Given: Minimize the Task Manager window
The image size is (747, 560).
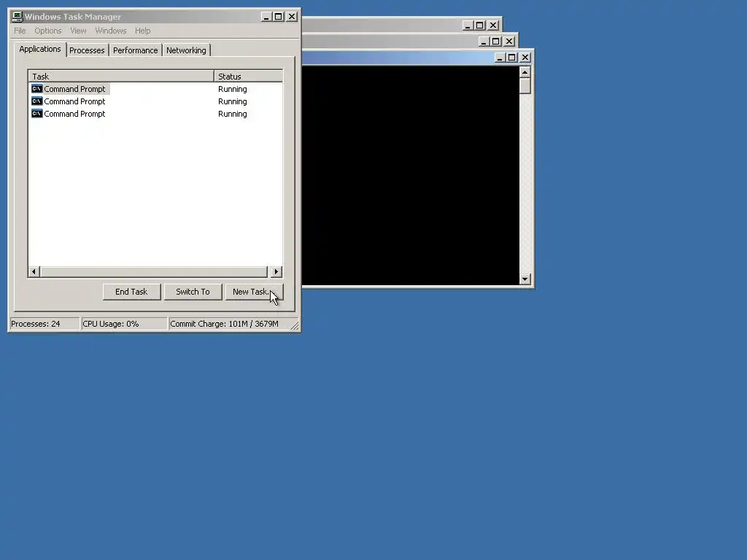Looking at the screenshot, I should pos(266,17).
